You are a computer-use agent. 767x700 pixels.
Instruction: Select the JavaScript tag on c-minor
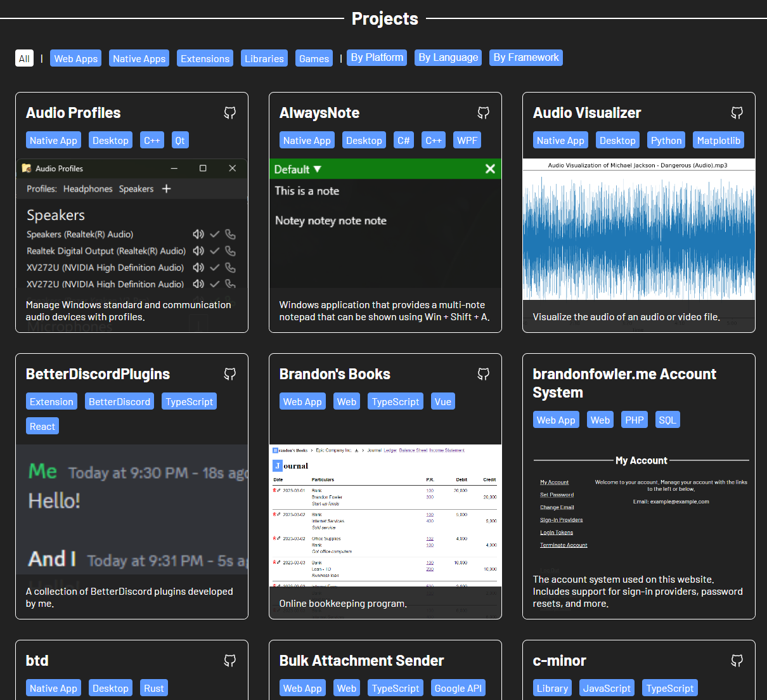[607, 688]
